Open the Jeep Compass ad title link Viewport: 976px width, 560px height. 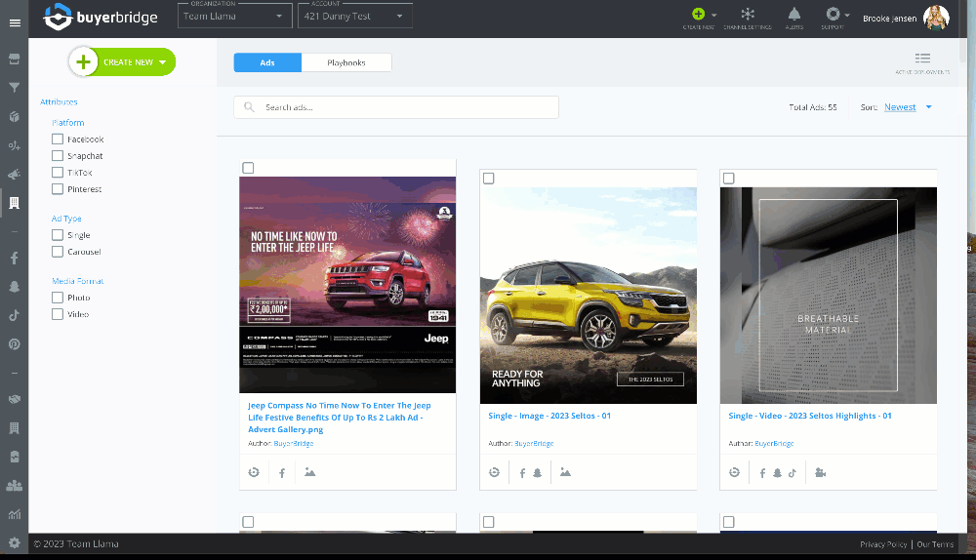[x=340, y=418]
